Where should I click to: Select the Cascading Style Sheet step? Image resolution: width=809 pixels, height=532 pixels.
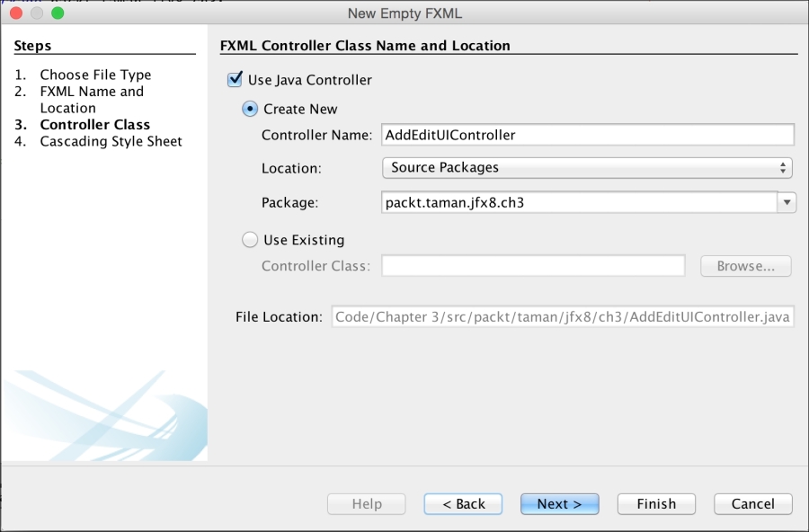point(111,141)
